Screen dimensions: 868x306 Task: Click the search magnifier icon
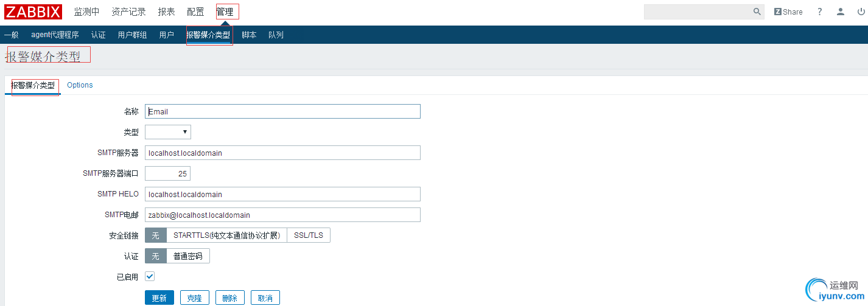pos(757,12)
